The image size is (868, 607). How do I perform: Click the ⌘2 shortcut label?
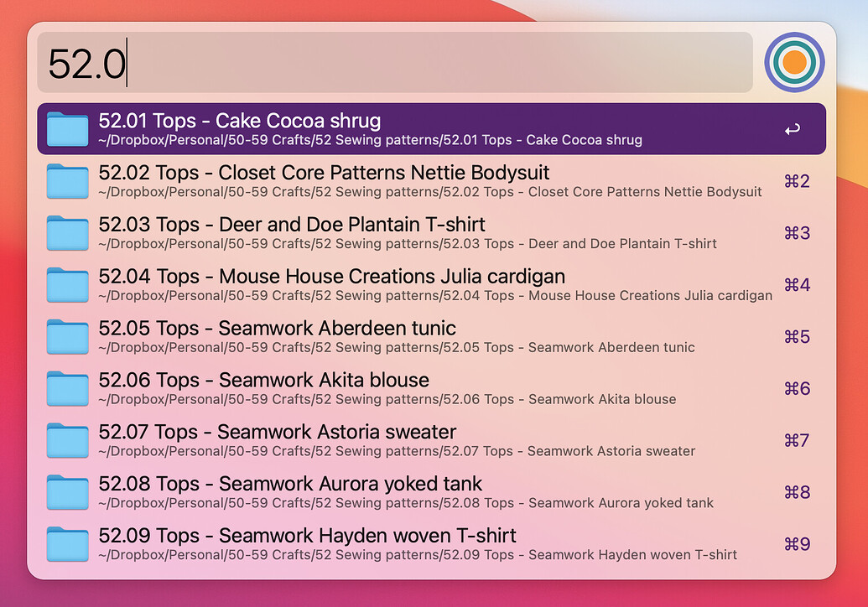point(797,181)
